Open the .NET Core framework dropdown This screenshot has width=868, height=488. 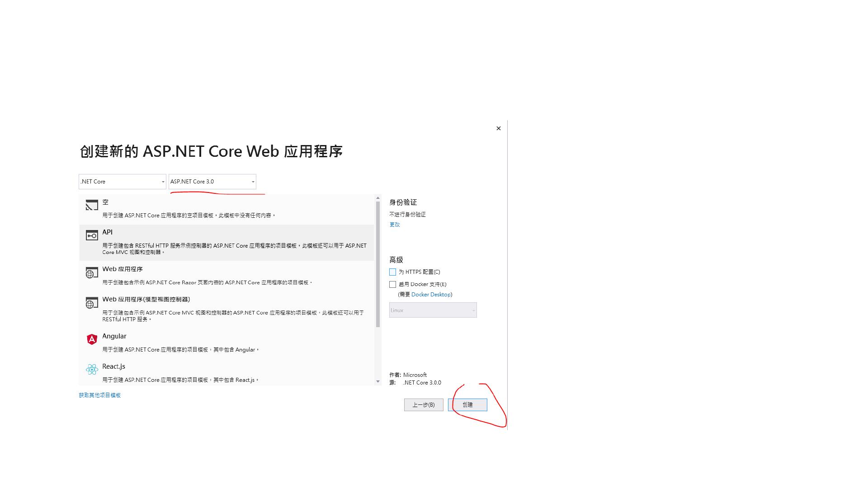pos(122,182)
